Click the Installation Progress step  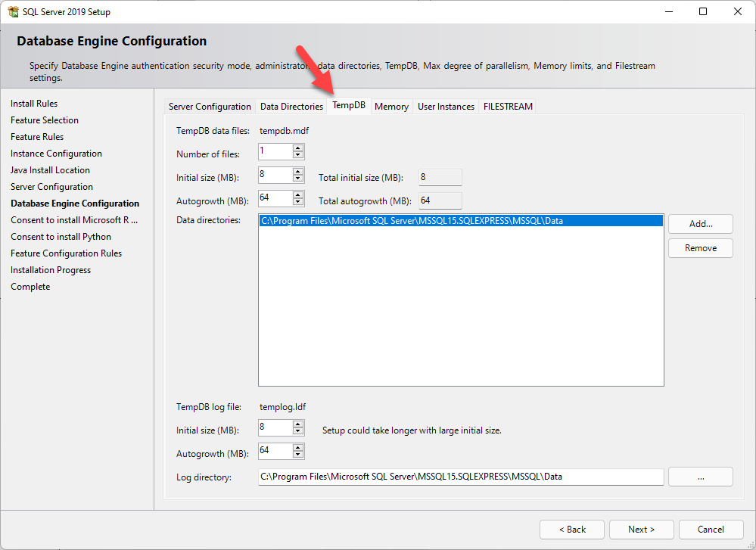[x=51, y=270]
